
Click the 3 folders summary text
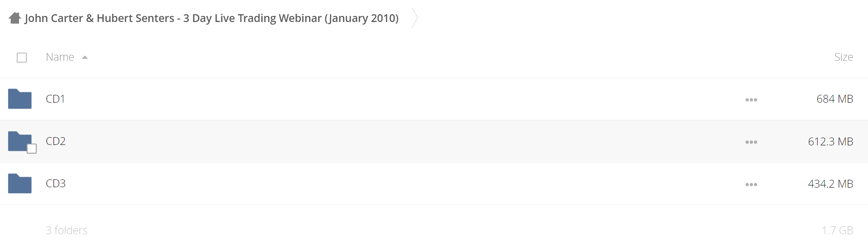pyautogui.click(x=66, y=230)
